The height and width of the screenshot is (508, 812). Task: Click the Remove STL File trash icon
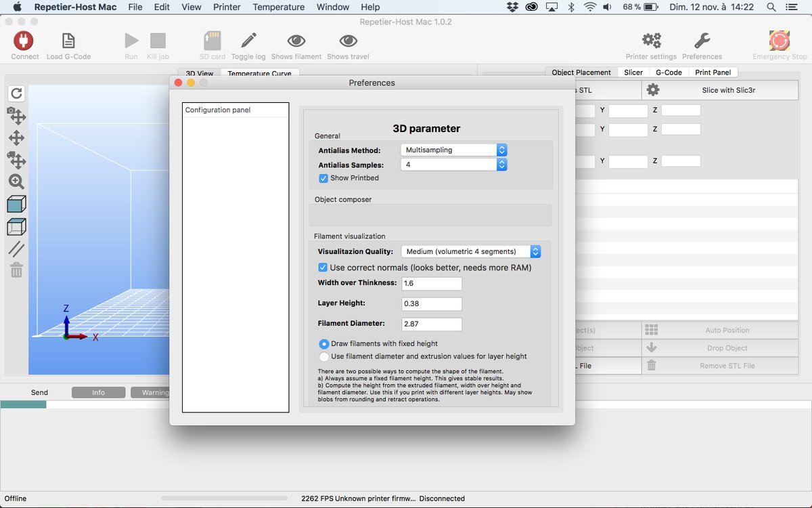click(x=652, y=365)
